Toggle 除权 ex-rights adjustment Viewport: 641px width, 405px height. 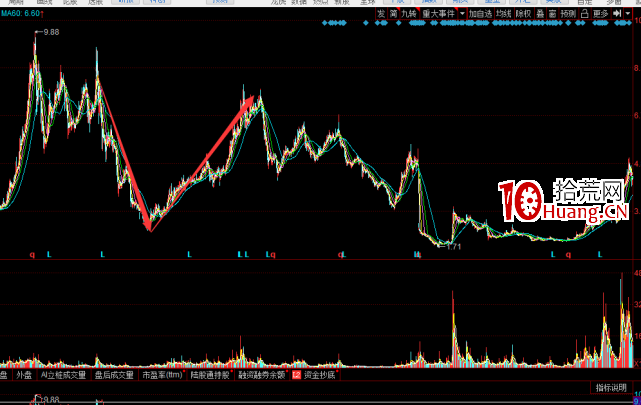[523, 15]
